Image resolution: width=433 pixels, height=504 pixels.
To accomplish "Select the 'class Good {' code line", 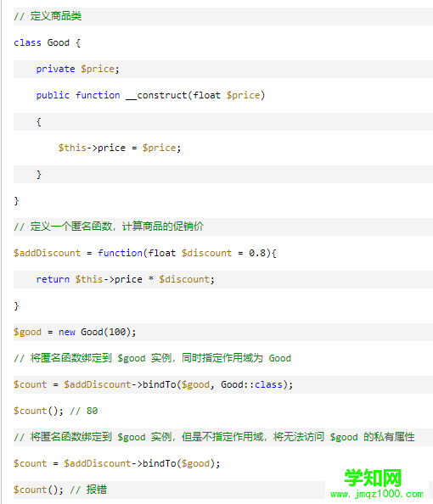I will pyautogui.click(x=47, y=42).
